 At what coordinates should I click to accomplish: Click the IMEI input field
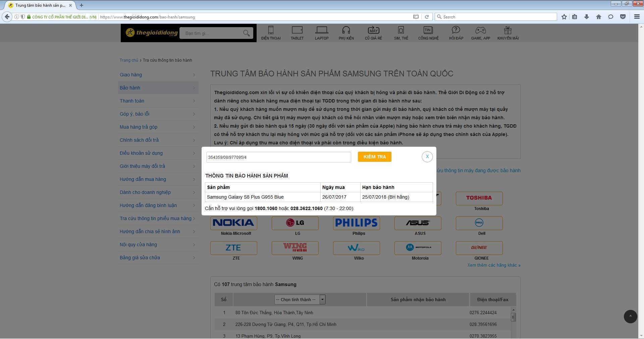click(278, 157)
